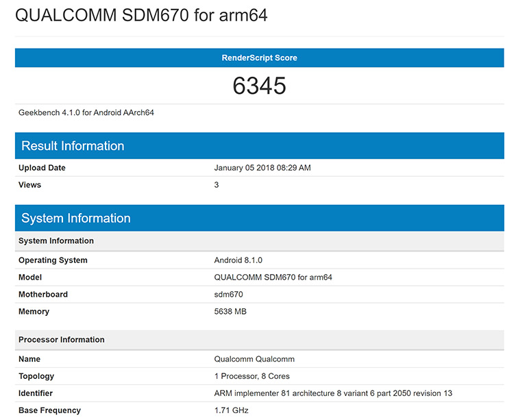Screen dimensions: 514x420
Task: Click the gray System Information subheading row
Action: [259, 240]
